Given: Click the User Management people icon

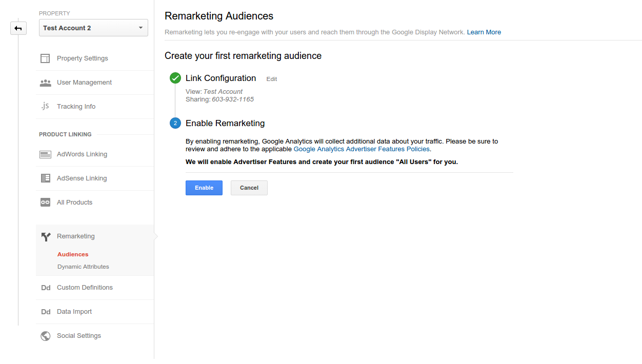Looking at the screenshot, I should pyautogui.click(x=45, y=83).
